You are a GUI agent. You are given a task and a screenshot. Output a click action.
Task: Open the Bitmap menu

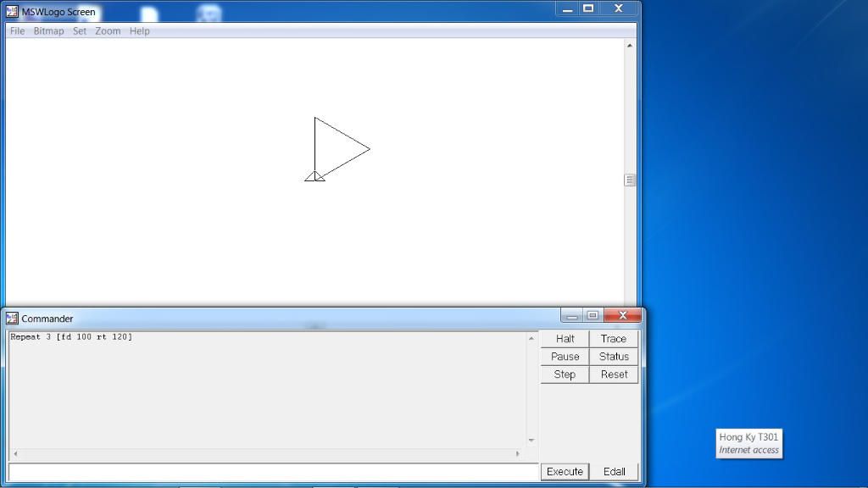(48, 31)
